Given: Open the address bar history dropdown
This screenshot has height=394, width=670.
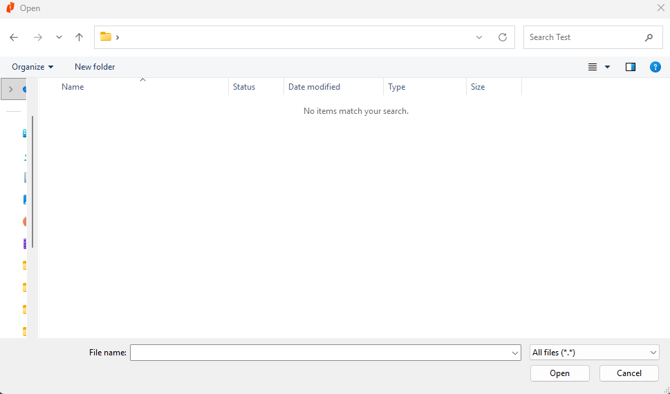Looking at the screenshot, I should coord(479,38).
